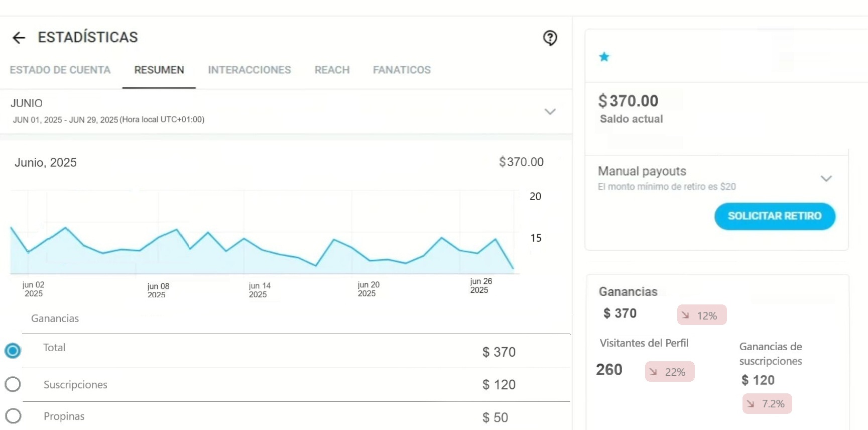Open the INTERACCIONES tab

tap(250, 70)
